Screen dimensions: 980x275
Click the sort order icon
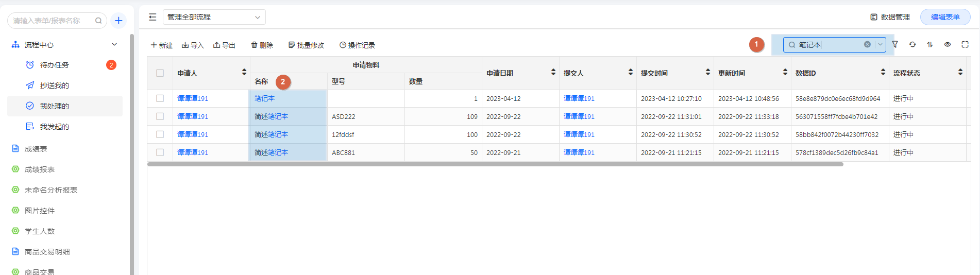pyautogui.click(x=930, y=45)
